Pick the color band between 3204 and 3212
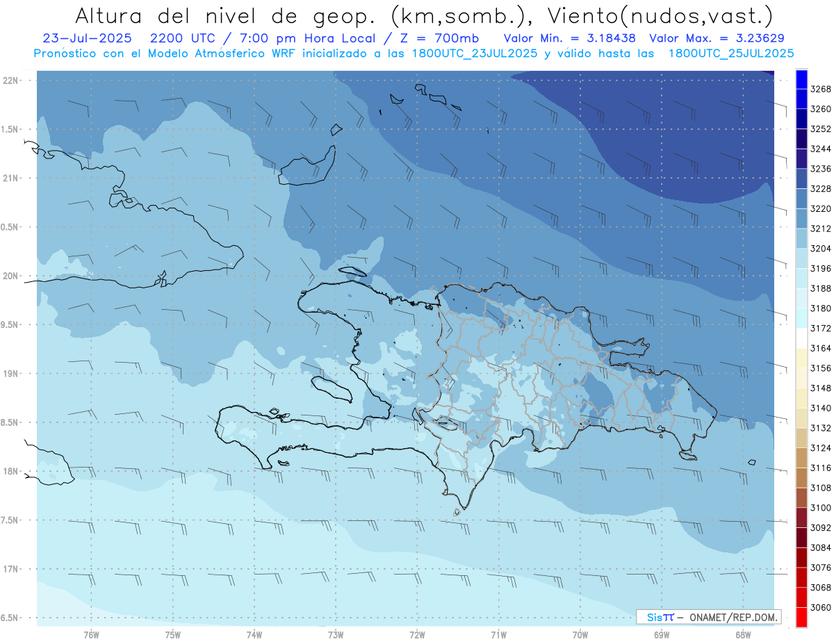Screen dimensions: 834x644 [x=801, y=238]
